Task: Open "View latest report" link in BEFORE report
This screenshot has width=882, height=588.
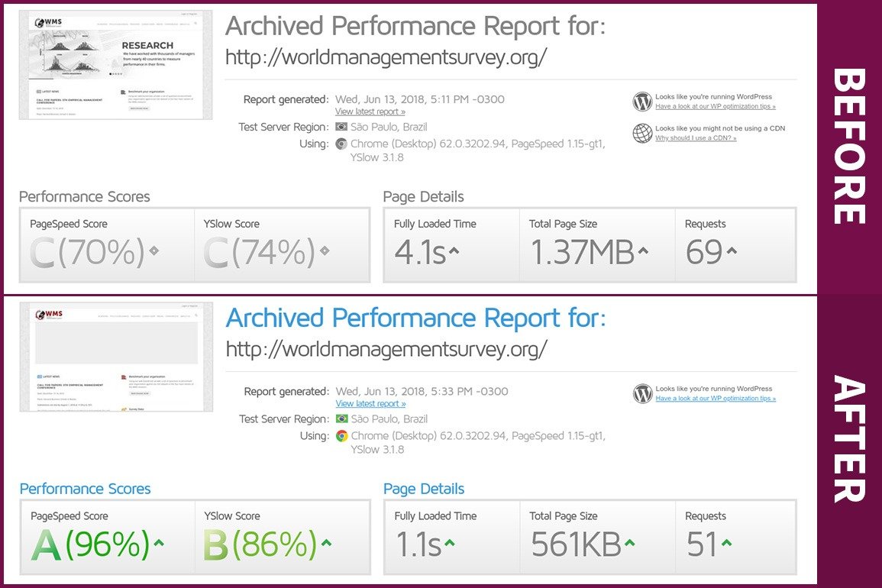Action: (x=370, y=112)
